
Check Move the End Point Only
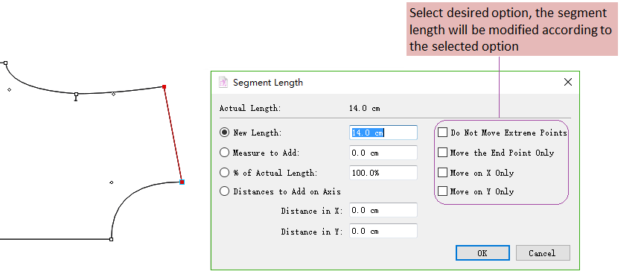pos(442,153)
